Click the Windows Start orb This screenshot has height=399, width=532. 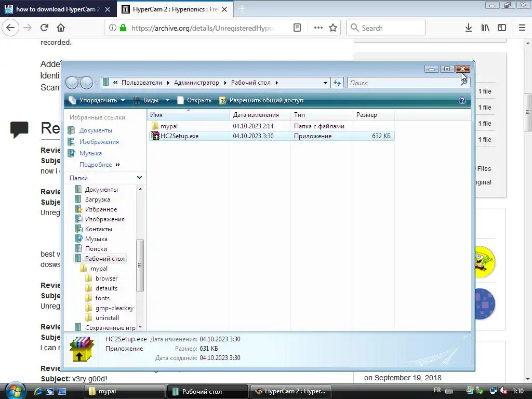click(x=15, y=391)
